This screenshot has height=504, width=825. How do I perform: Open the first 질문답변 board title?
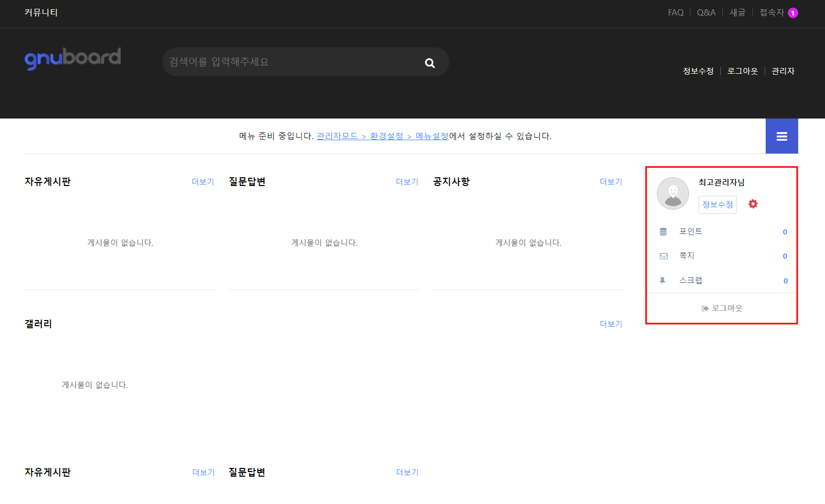coord(247,182)
